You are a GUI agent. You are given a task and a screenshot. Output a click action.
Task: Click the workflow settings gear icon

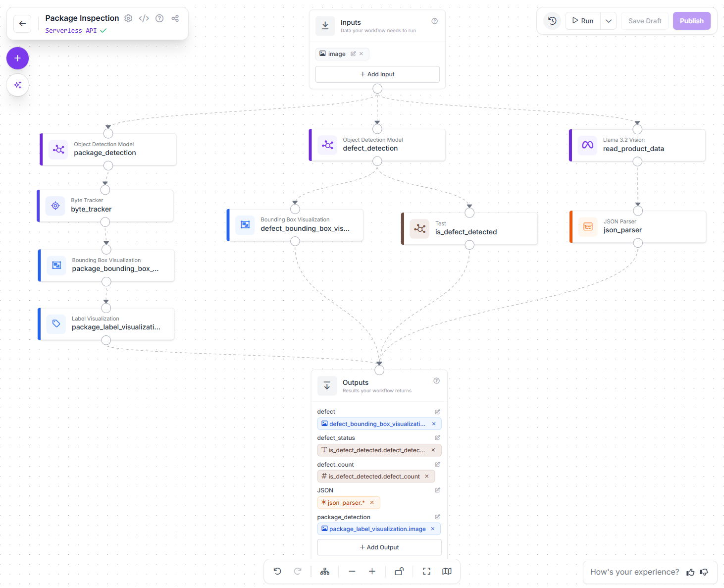(x=128, y=18)
